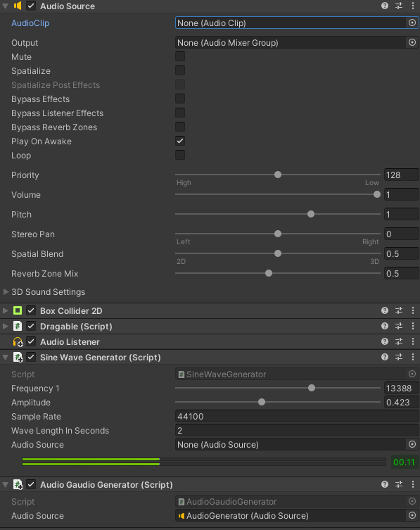Click the Amplitude value field 0.423
The height and width of the screenshot is (530, 420).
[x=402, y=402]
